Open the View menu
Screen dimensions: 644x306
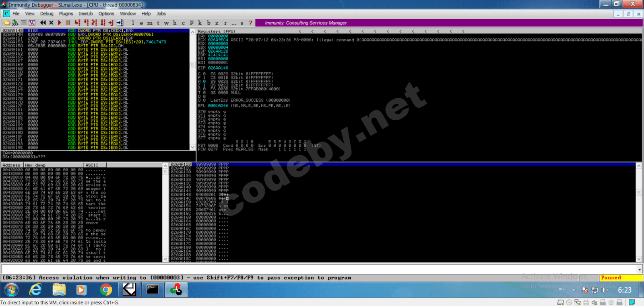30,14
